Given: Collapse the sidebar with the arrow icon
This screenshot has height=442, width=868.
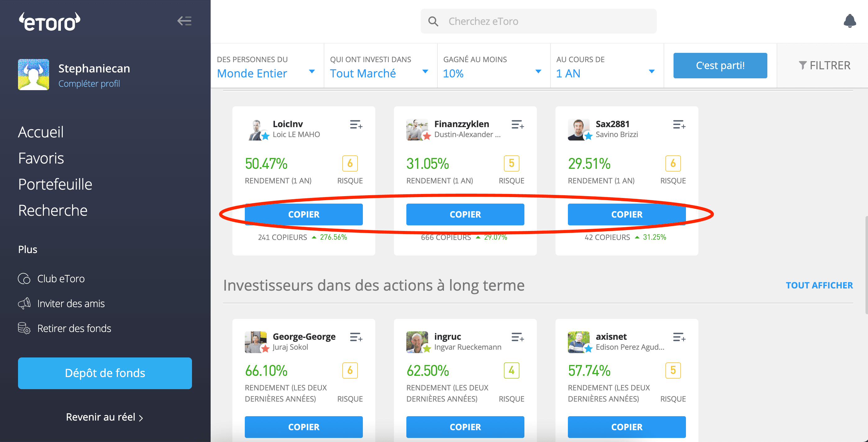Looking at the screenshot, I should pyautogui.click(x=184, y=21).
